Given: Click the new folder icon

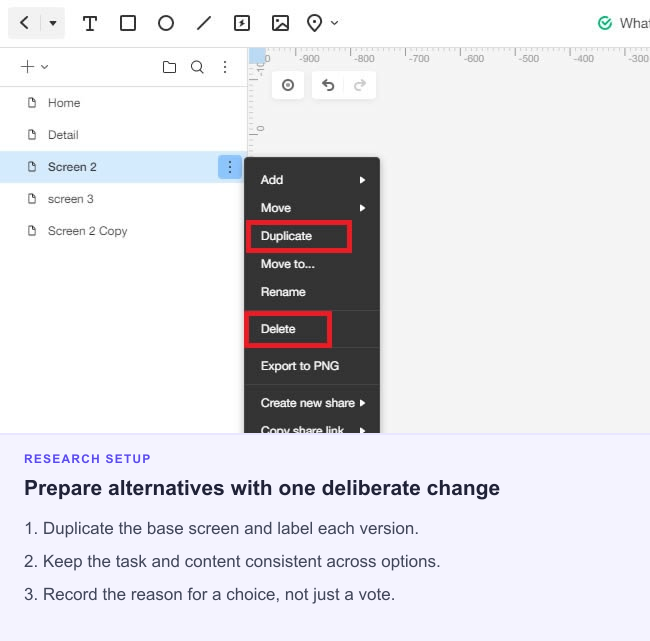Looking at the screenshot, I should pos(169,67).
